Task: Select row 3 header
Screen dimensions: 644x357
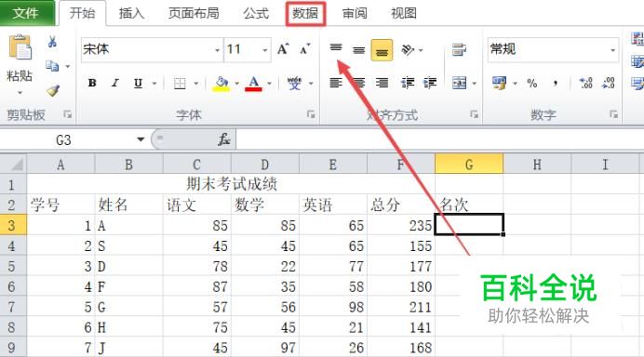Action: point(13,225)
